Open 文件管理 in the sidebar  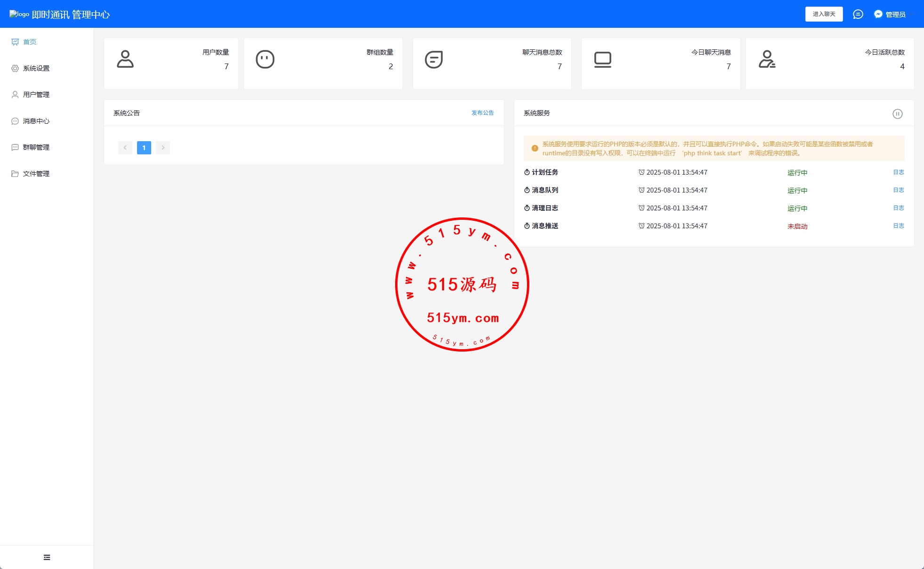pyautogui.click(x=36, y=174)
